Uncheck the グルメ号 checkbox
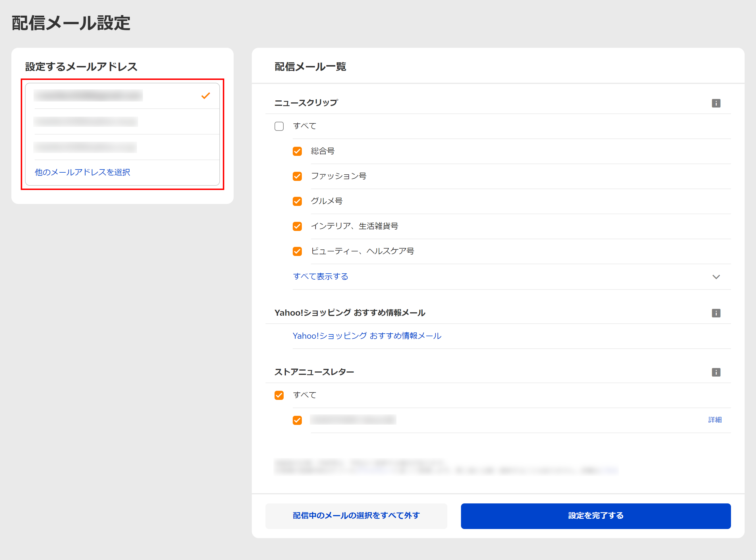The width and height of the screenshot is (756, 560). [297, 201]
